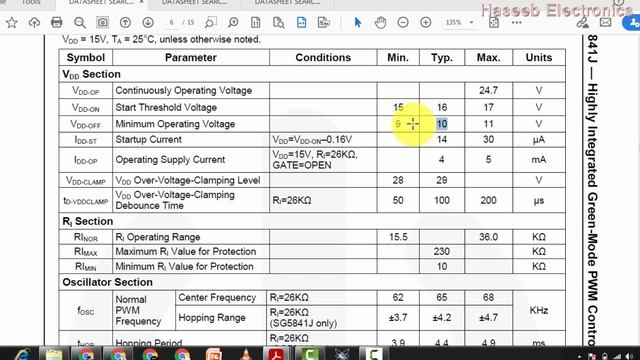Click 'Start Threshold Voltage' parameter text

166,107
